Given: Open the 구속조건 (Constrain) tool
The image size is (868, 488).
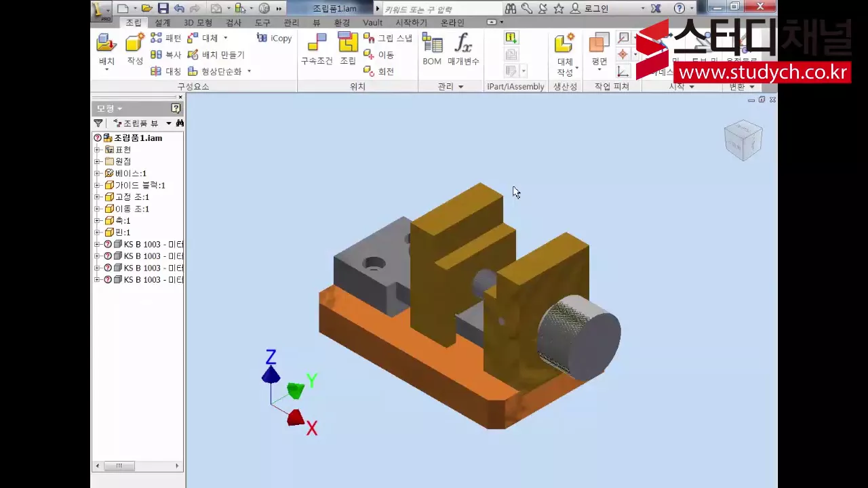Looking at the screenshot, I should coord(317,49).
